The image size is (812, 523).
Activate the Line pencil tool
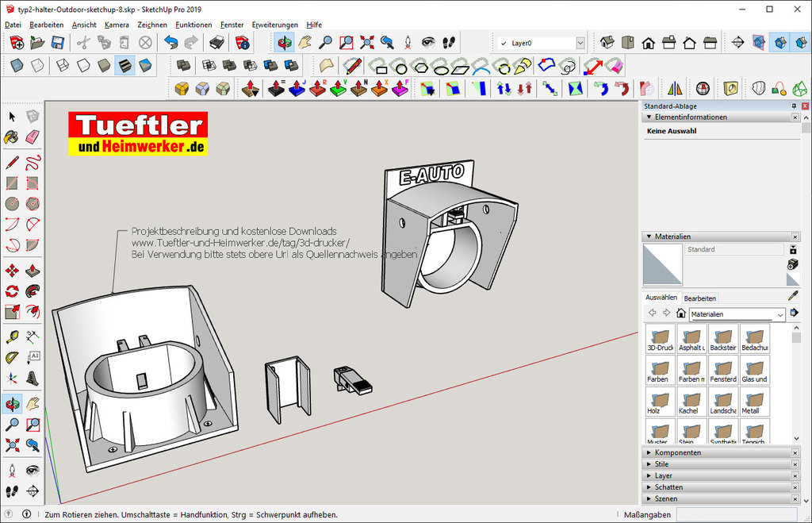pyautogui.click(x=13, y=162)
